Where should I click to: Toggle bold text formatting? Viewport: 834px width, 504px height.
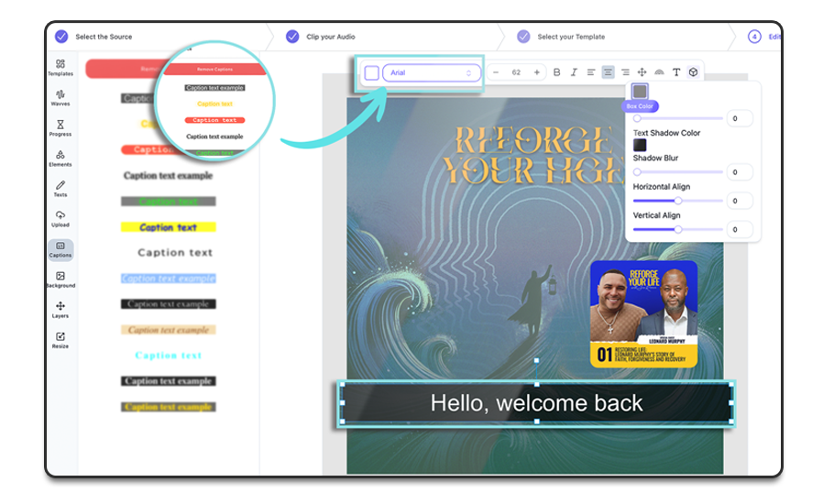(556, 72)
